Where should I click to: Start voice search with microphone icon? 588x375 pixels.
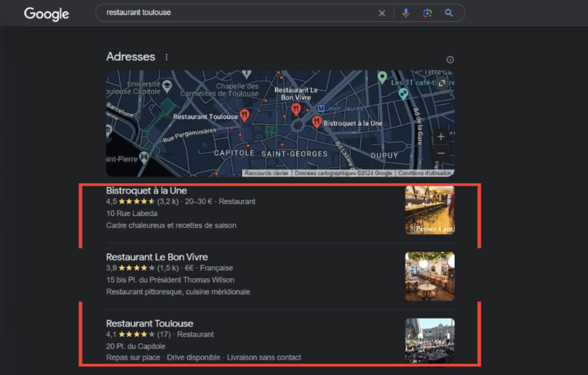coord(406,13)
